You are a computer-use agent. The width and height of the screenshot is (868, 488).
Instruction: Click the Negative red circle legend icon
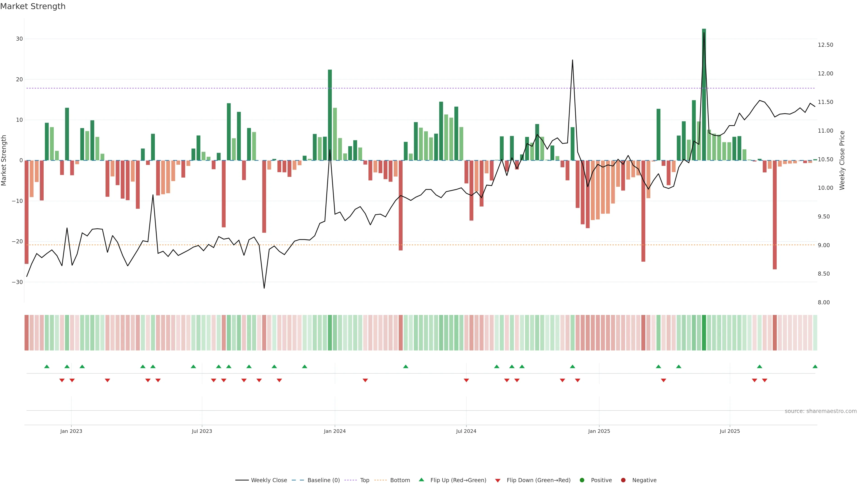pyautogui.click(x=623, y=480)
